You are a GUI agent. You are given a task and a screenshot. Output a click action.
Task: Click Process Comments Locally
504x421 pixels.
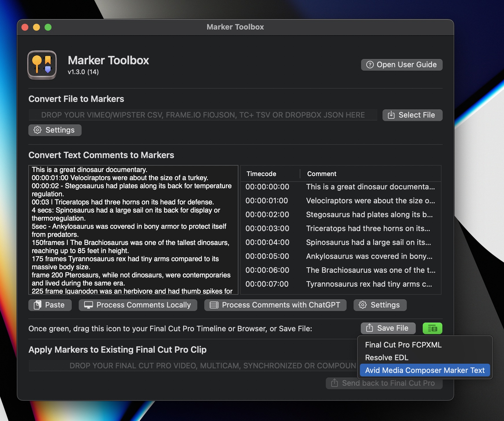click(x=138, y=305)
